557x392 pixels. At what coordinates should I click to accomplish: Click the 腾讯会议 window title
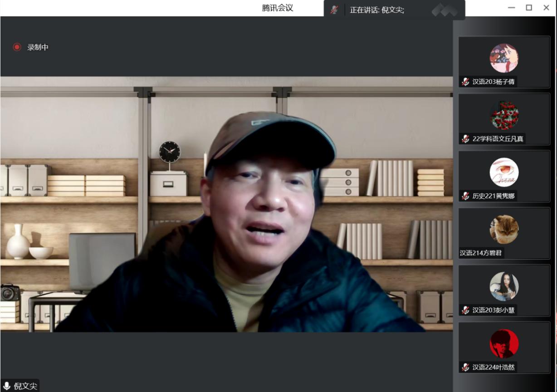click(x=278, y=8)
